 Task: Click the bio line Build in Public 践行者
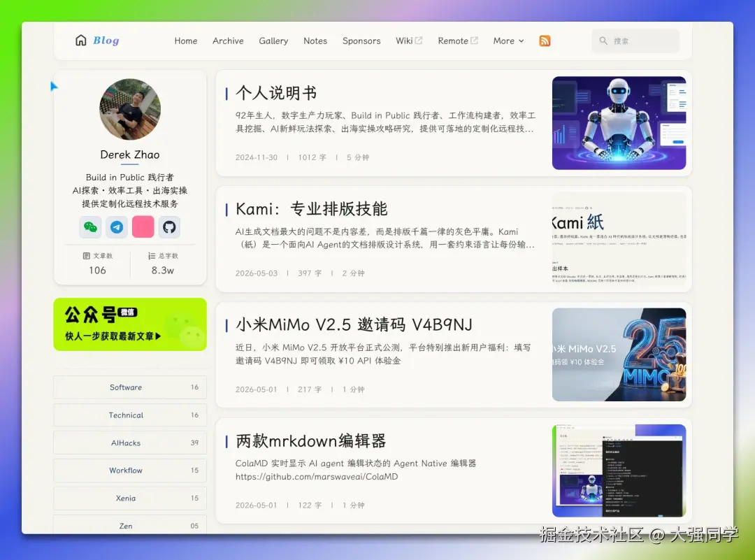(x=130, y=177)
